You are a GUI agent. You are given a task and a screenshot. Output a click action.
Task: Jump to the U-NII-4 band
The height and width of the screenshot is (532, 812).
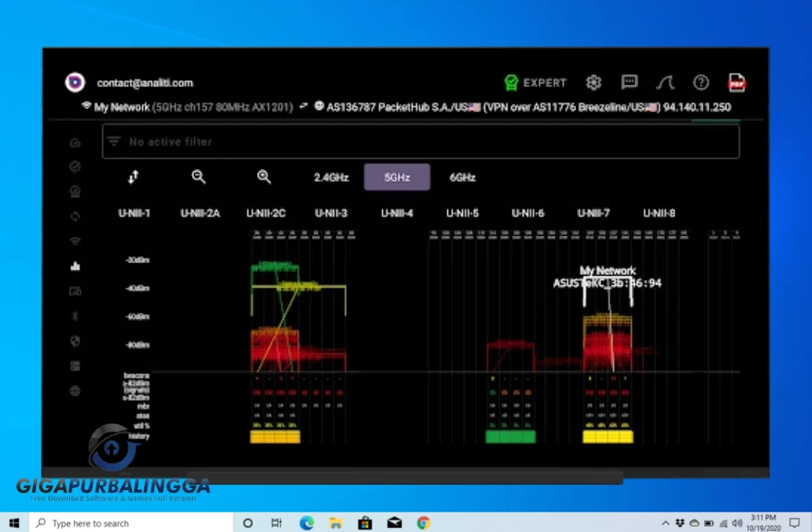coord(397,213)
